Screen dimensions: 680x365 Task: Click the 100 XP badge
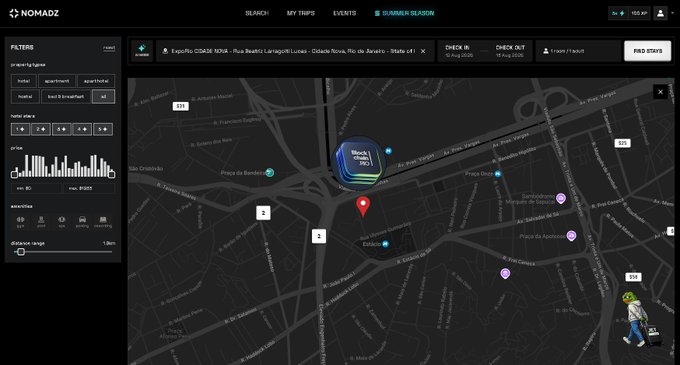639,13
